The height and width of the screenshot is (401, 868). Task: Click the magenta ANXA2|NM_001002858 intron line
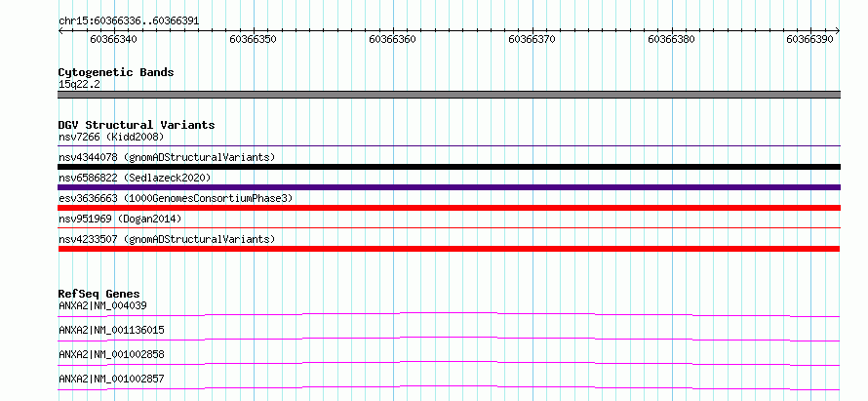click(x=449, y=362)
